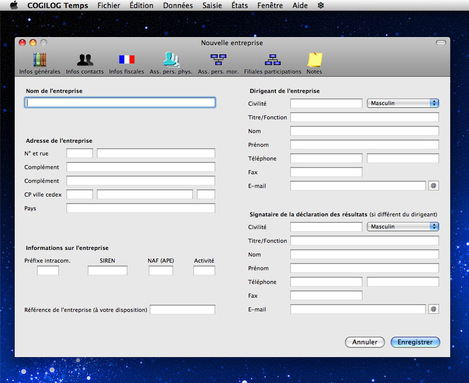The width and height of the screenshot is (469, 383).
Task: Click the @ button beside Dirigeant E-mail
Action: tap(433, 186)
